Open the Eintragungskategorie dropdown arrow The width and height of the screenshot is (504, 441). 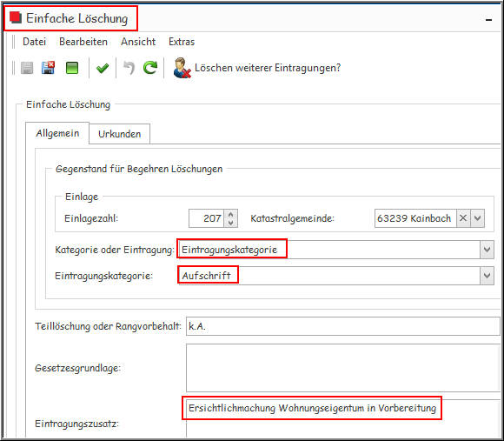tap(487, 276)
